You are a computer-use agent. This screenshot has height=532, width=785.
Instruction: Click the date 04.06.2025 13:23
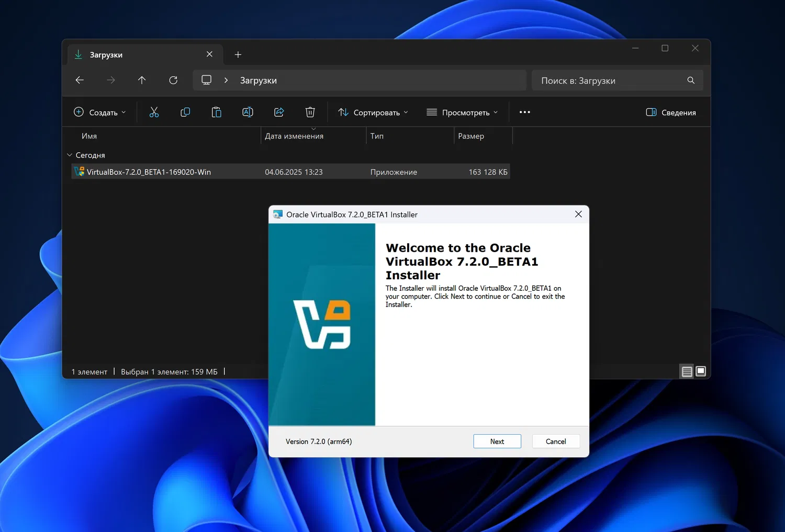tap(294, 172)
